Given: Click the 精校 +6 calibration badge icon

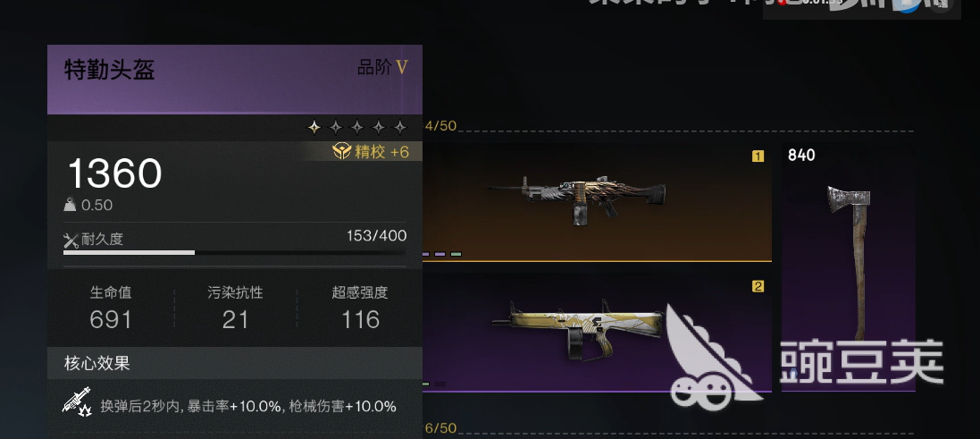Looking at the screenshot, I should point(341,151).
